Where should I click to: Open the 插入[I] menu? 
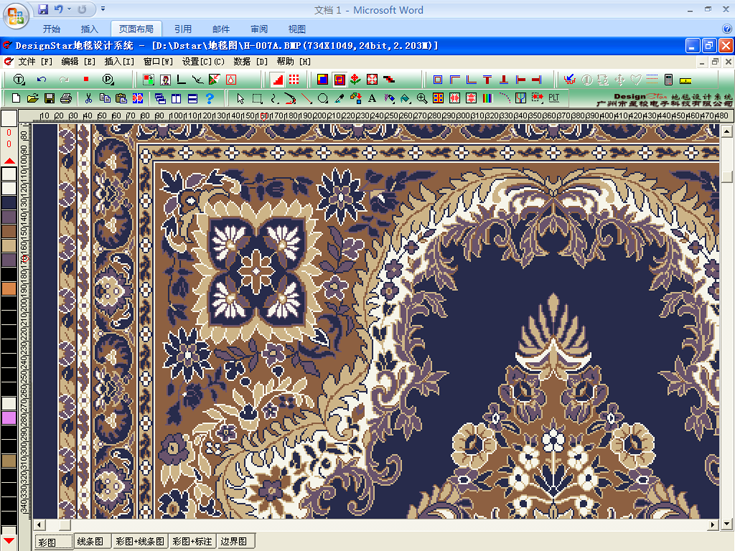[119, 61]
